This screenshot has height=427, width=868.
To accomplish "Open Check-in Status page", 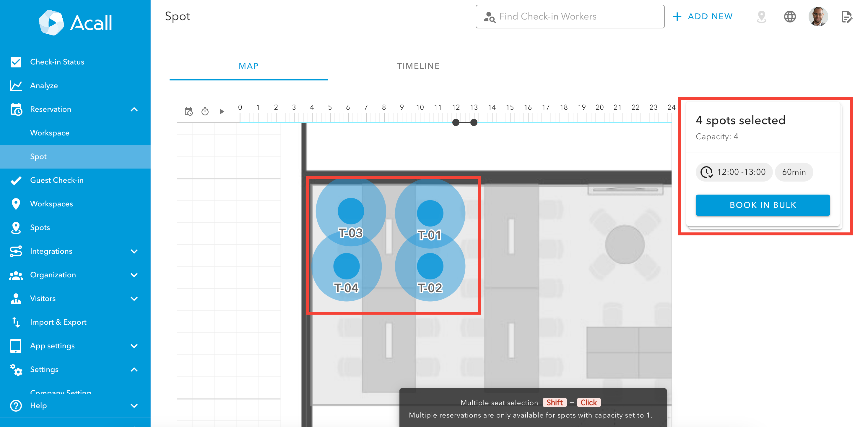I will (x=75, y=62).
